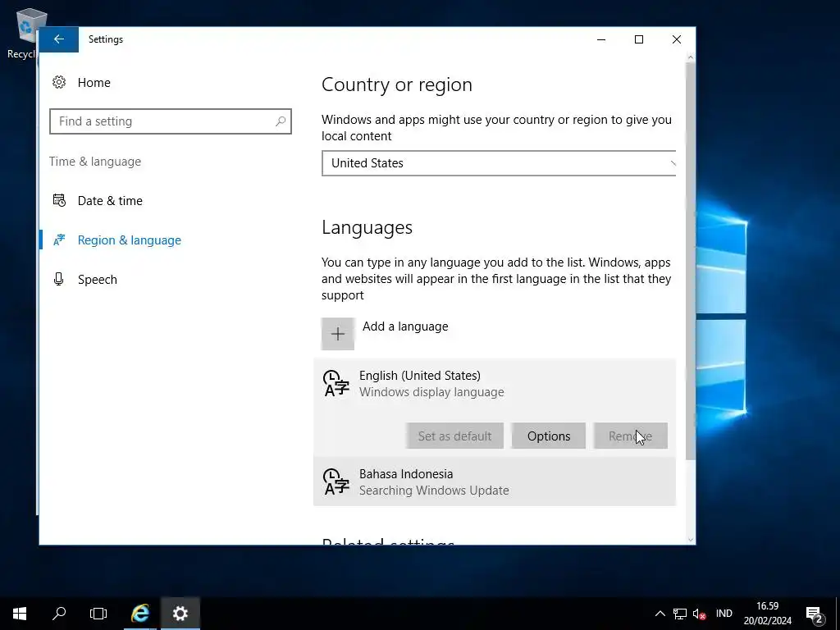Maximize the Settings window
Viewport: 840px width, 630px height.
[x=638, y=39]
